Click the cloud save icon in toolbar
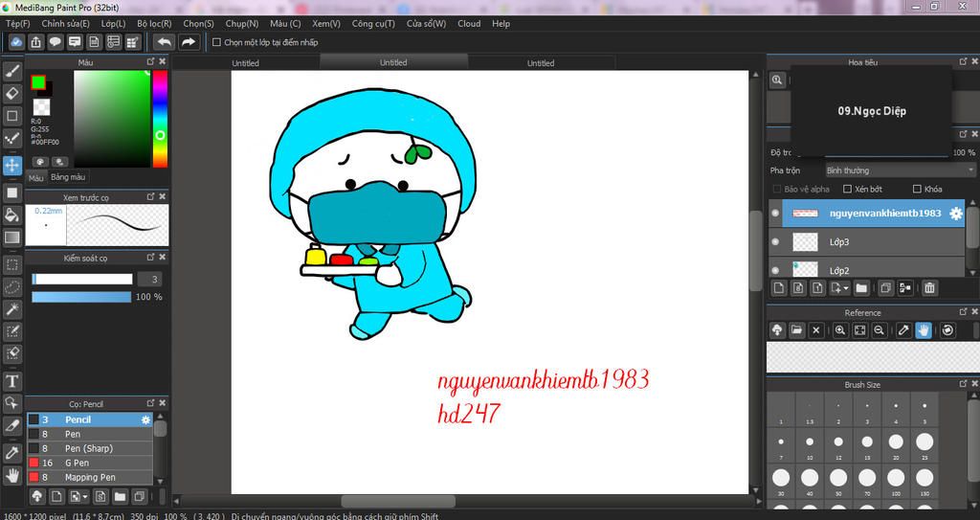 [x=16, y=42]
